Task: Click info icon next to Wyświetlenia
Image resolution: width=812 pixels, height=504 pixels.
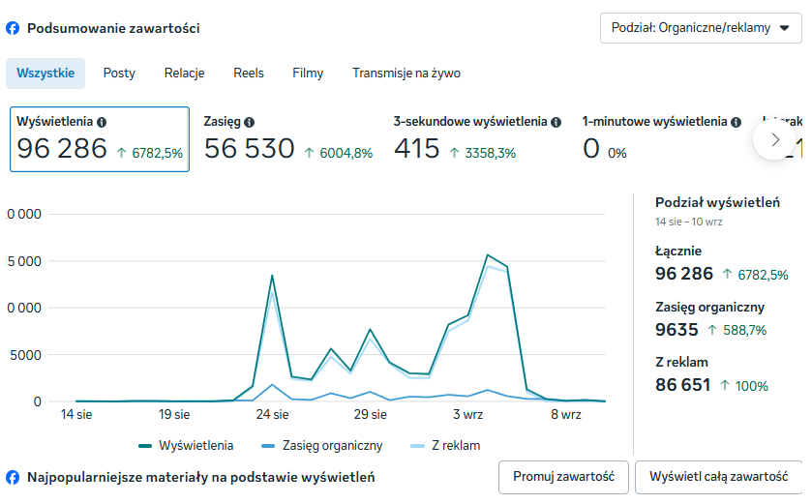Action: point(102,122)
